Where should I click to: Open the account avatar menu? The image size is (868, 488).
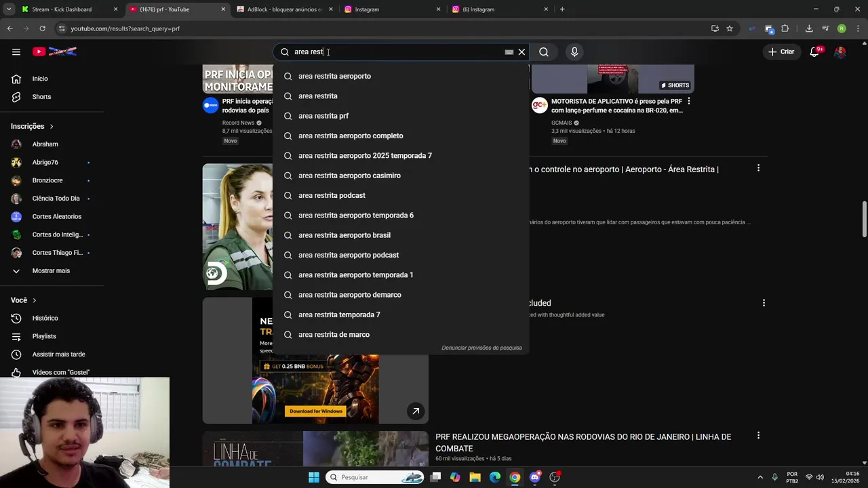[840, 52]
